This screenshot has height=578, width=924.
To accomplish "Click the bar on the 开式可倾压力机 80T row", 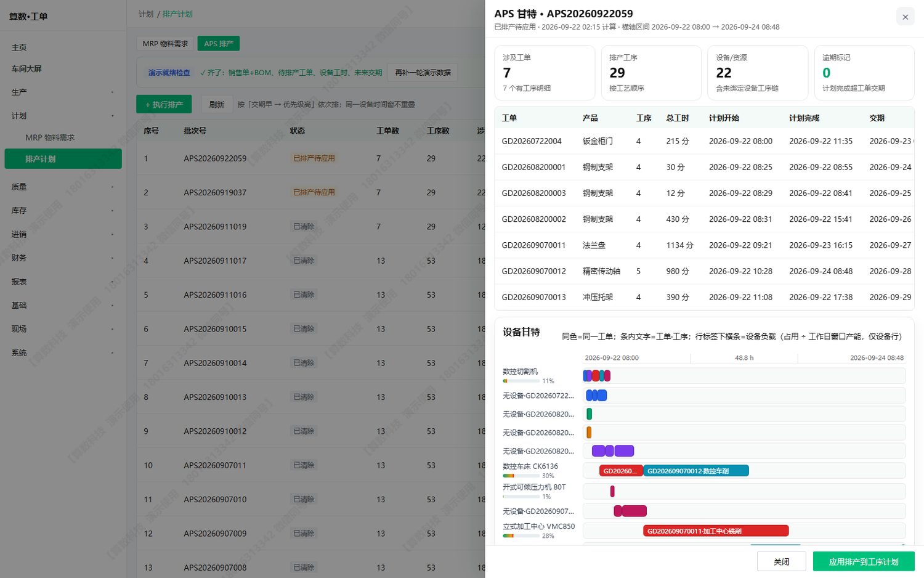I will pyautogui.click(x=612, y=491).
